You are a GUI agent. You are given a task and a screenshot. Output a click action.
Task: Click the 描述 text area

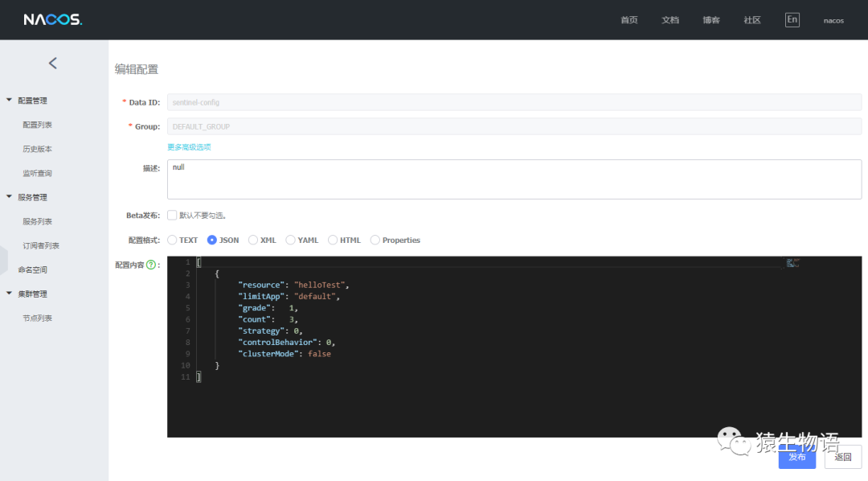pos(514,179)
